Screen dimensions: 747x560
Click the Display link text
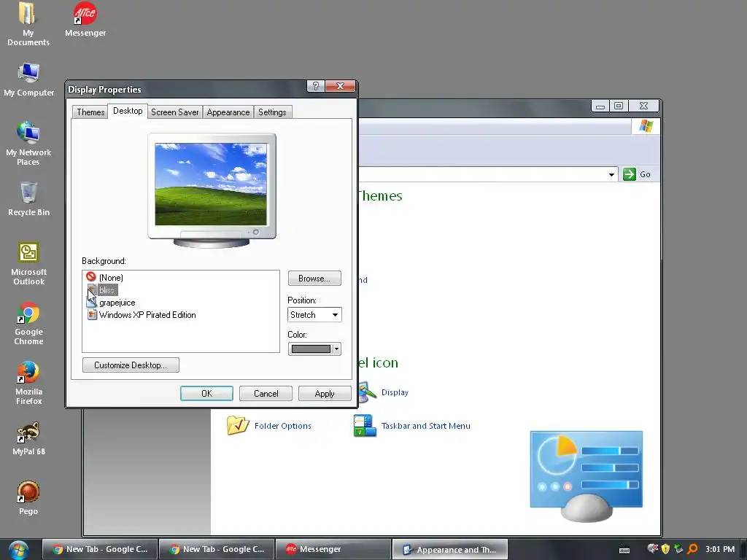[395, 392]
